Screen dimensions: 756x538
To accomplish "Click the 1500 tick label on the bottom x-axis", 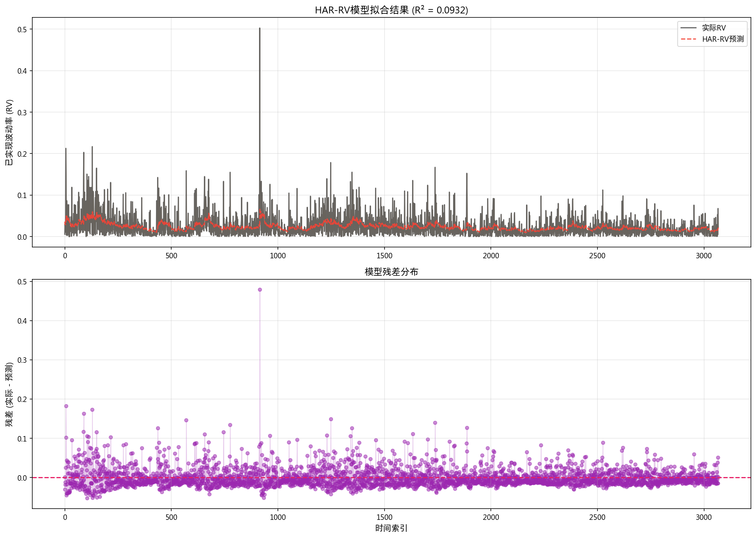I will [x=384, y=517].
